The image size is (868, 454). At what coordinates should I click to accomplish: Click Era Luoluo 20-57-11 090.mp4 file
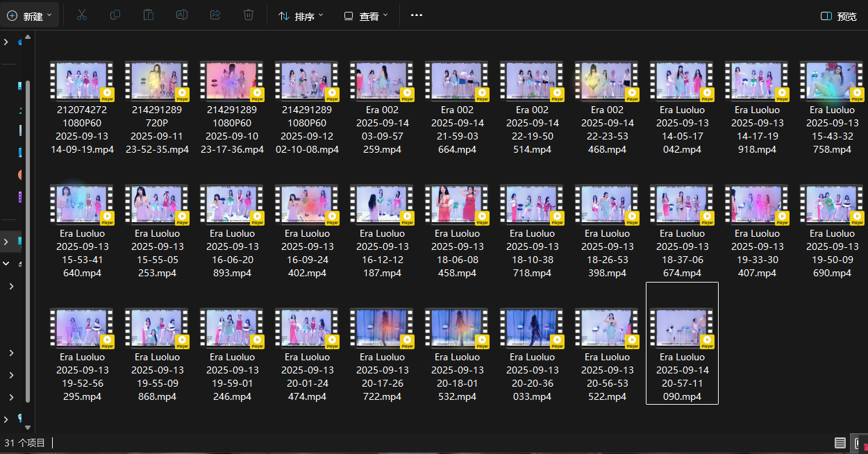click(x=681, y=344)
